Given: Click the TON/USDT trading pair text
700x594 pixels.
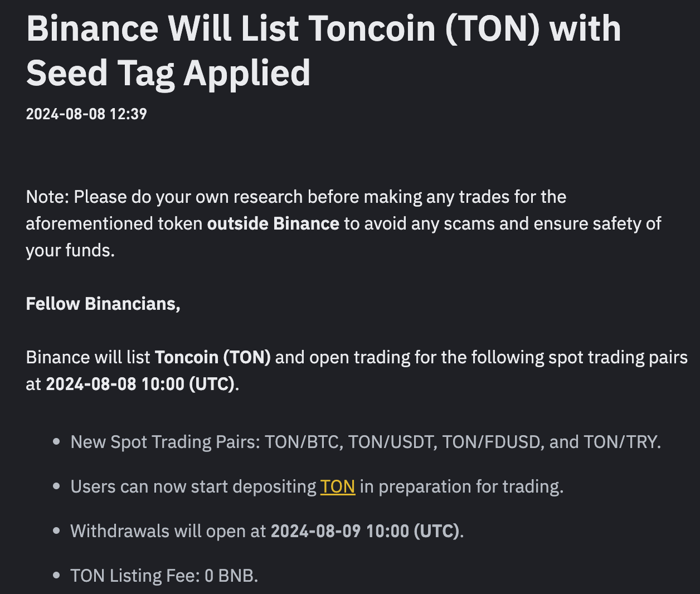Looking at the screenshot, I should [x=391, y=442].
